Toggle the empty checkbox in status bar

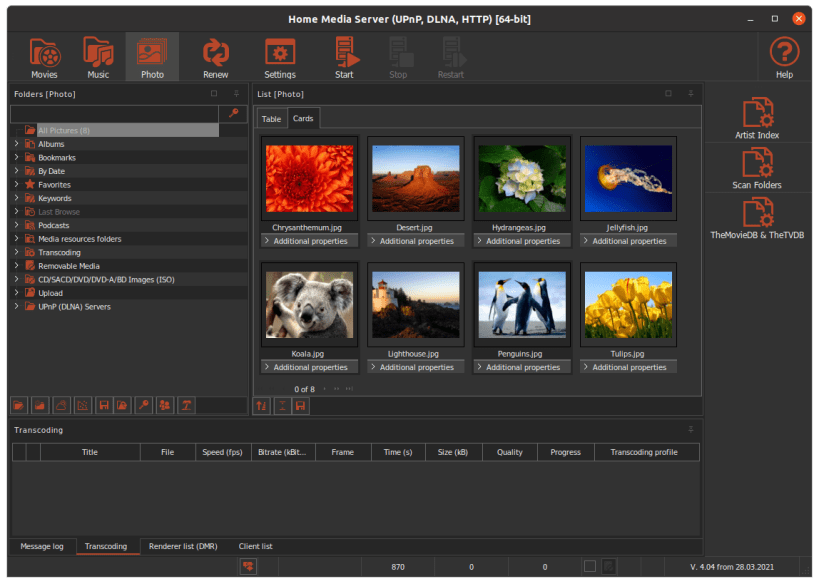[590, 567]
